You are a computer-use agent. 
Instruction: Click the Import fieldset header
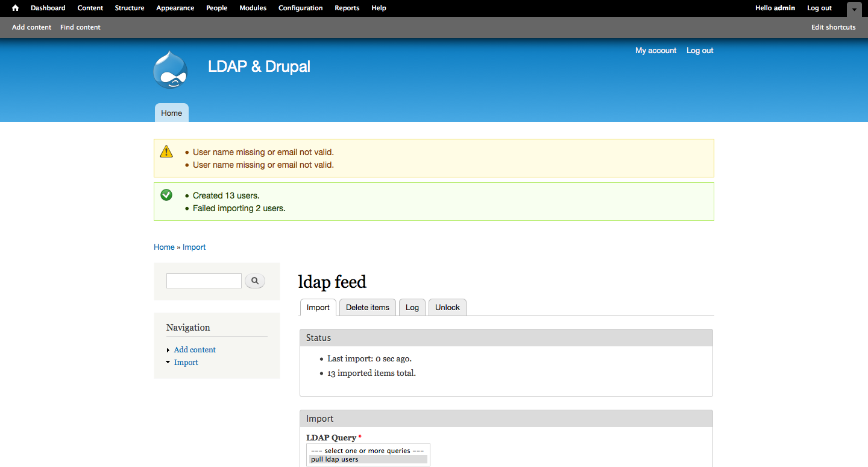tap(506, 419)
